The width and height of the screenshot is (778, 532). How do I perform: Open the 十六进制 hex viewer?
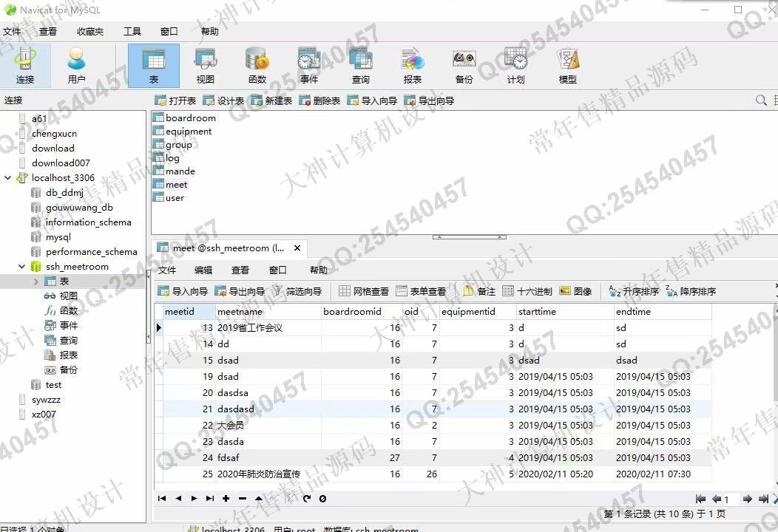(527, 291)
